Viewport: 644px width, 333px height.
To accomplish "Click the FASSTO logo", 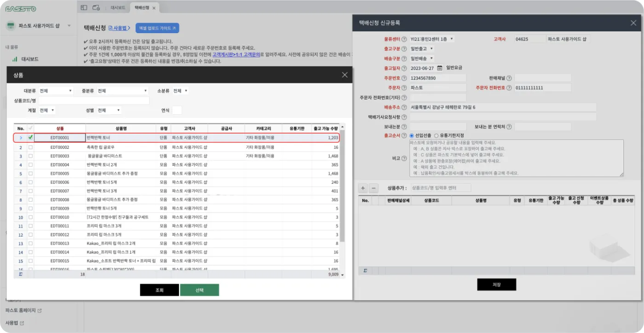I will [21, 9].
